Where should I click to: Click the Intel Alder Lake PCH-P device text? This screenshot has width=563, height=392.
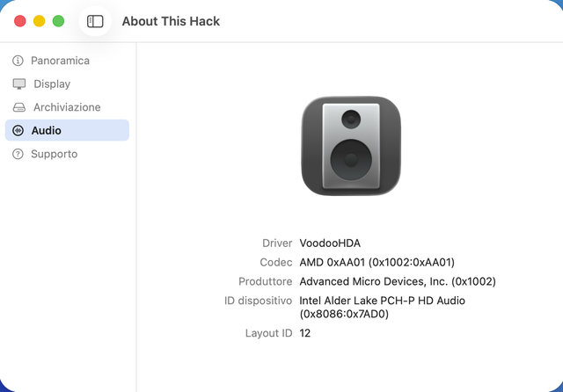[x=382, y=308]
